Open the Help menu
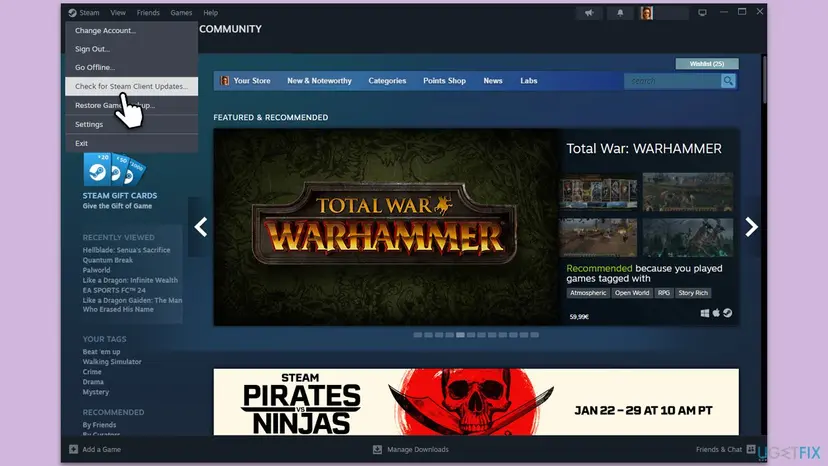The image size is (828, 466). [x=211, y=13]
